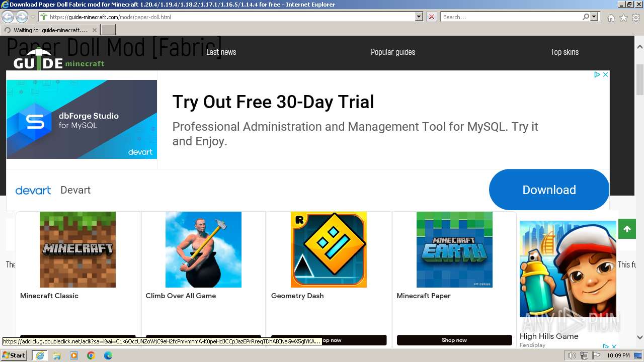Click scrollbar up arrow

point(640,47)
